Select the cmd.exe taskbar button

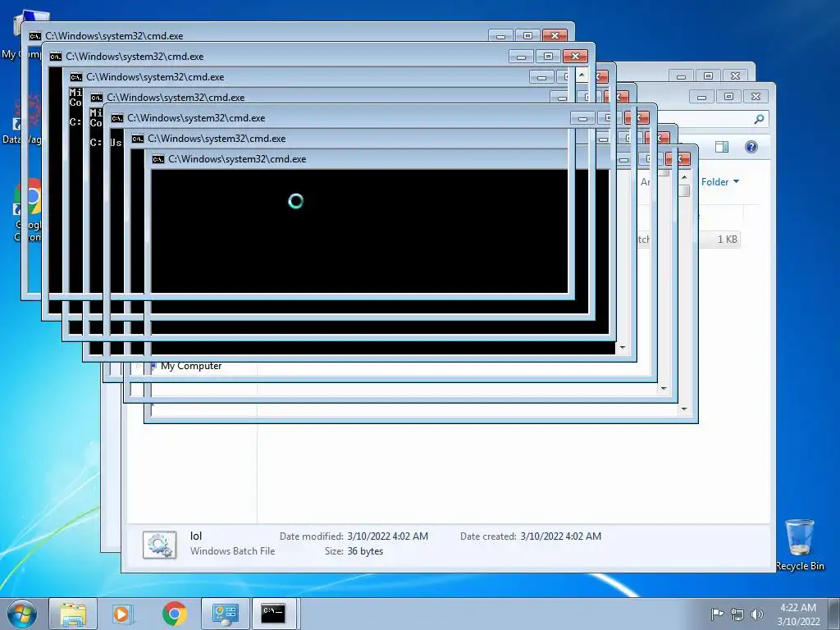coord(273,614)
